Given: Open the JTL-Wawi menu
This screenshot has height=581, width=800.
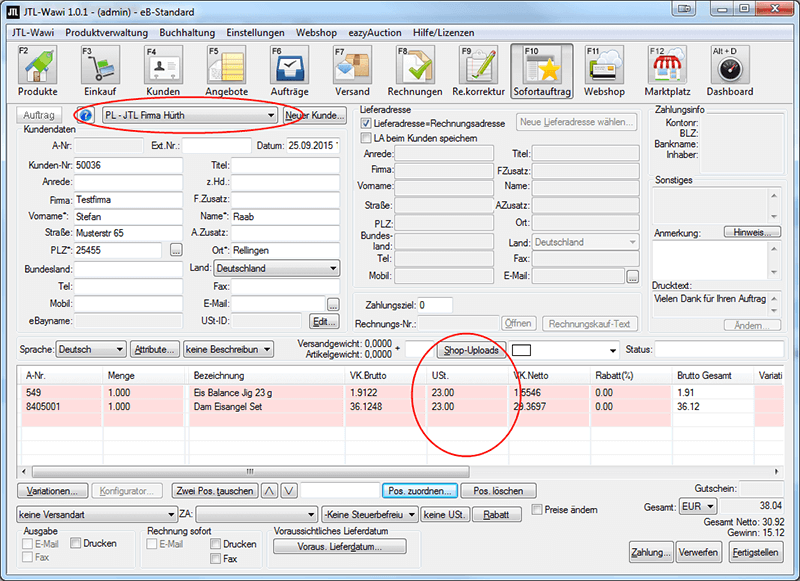Looking at the screenshot, I should tap(33, 33).
